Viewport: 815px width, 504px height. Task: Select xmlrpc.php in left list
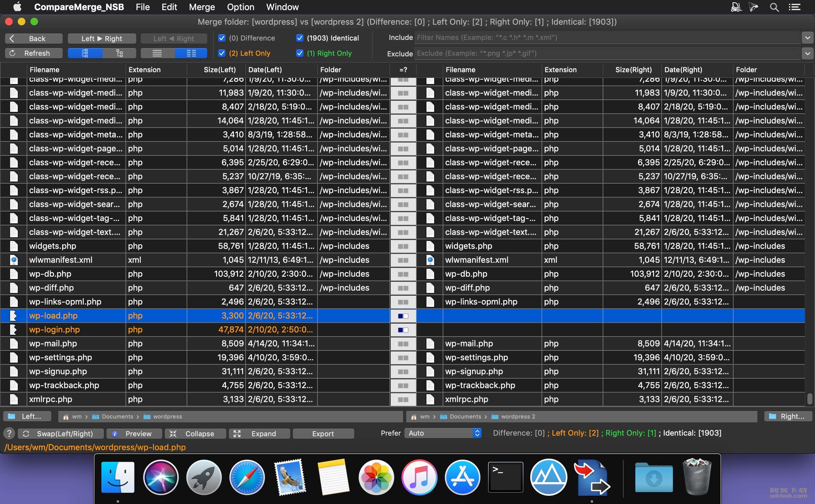pyautogui.click(x=195, y=399)
